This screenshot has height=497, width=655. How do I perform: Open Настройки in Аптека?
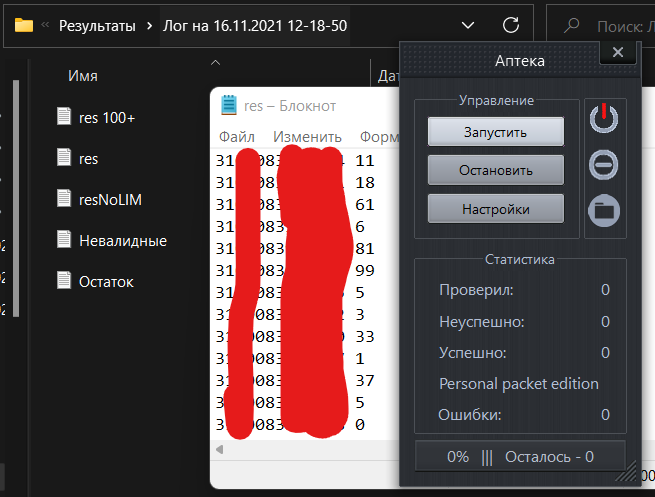[x=496, y=209]
